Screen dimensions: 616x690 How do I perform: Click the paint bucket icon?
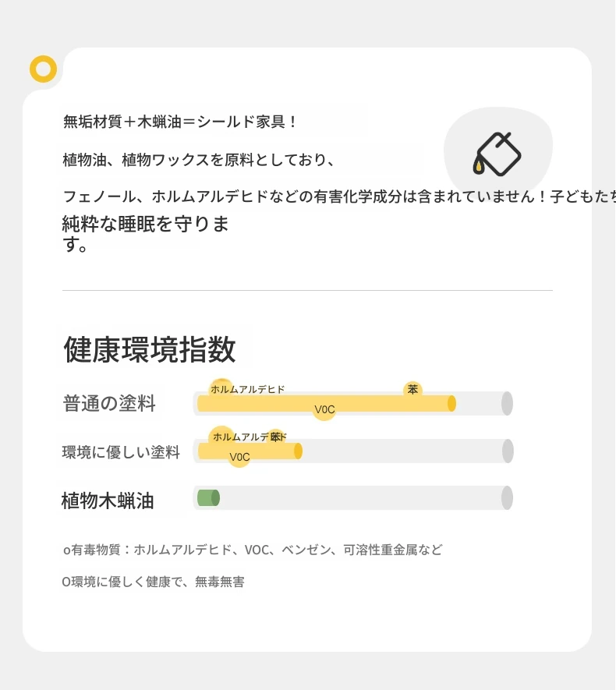coord(497,154)
